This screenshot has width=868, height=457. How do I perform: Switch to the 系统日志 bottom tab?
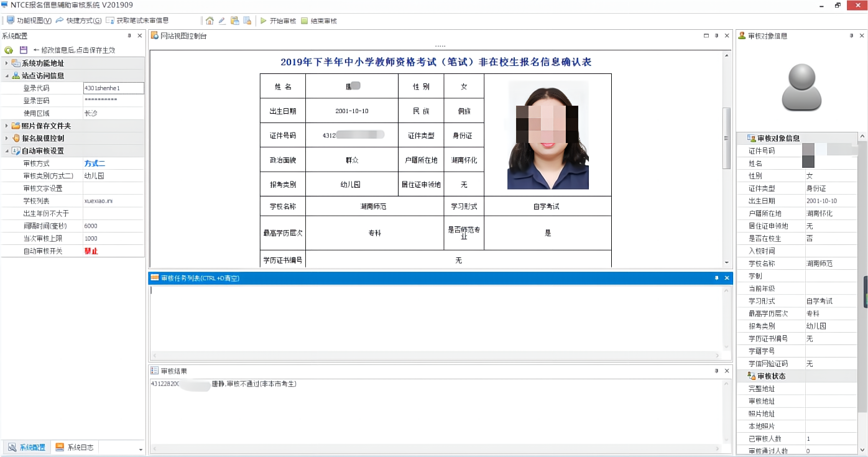(x=74, y=447)
